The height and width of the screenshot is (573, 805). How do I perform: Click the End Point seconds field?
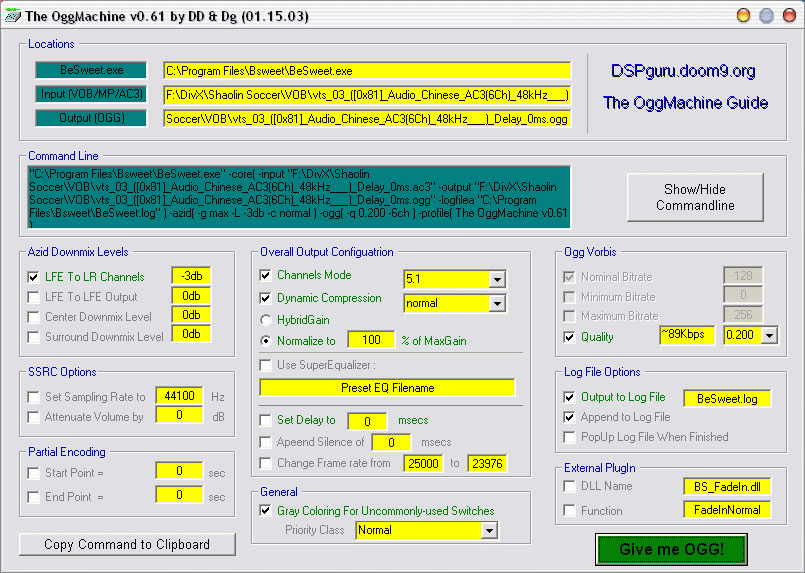179,495
